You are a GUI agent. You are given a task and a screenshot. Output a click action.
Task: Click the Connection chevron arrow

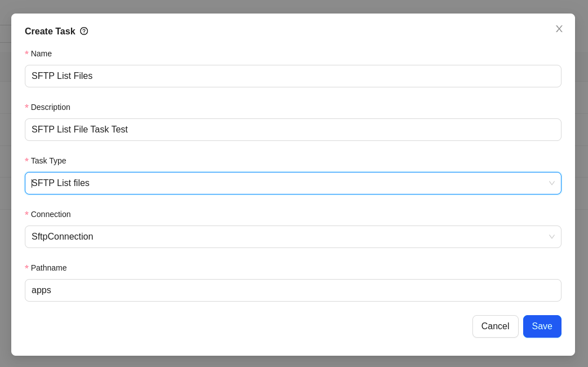551,237
